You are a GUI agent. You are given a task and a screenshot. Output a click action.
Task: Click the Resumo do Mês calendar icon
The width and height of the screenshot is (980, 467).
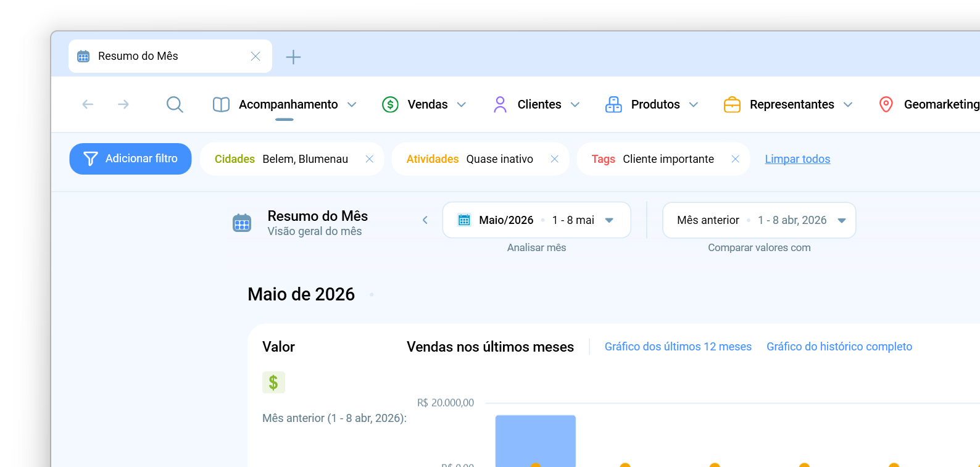pos(242,223)
